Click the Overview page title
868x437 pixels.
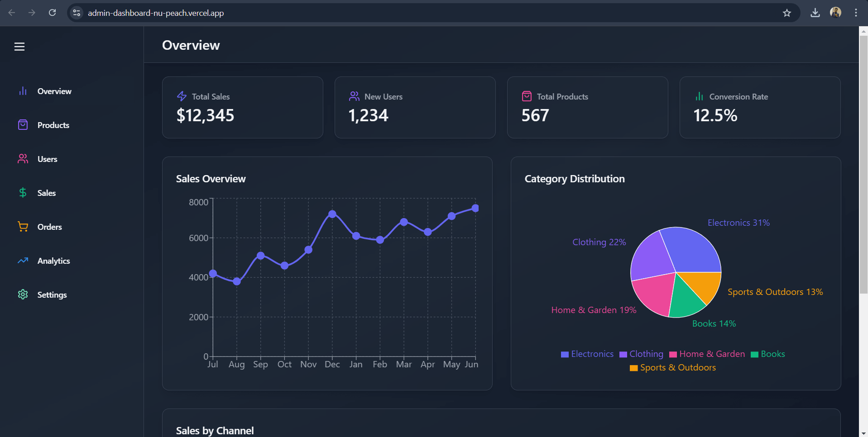pyautogui.click(x=191, y=45)
